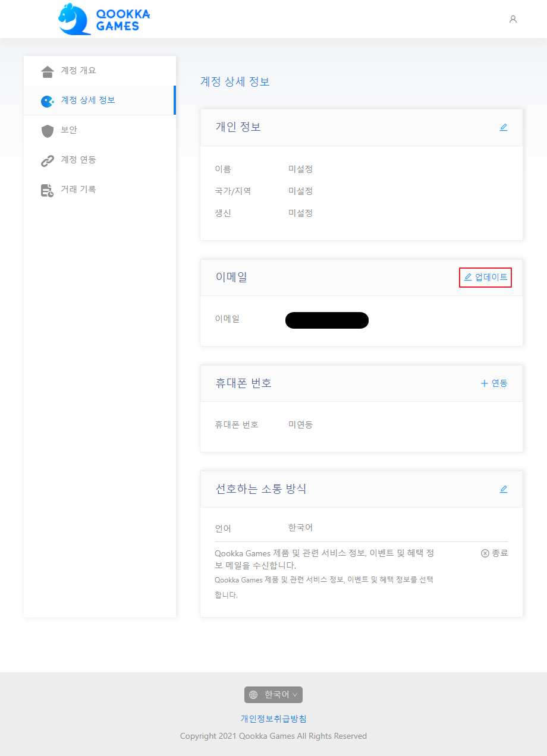Click the 미설정 value next to 이름

pyautogui.click(x=301, y=169)
